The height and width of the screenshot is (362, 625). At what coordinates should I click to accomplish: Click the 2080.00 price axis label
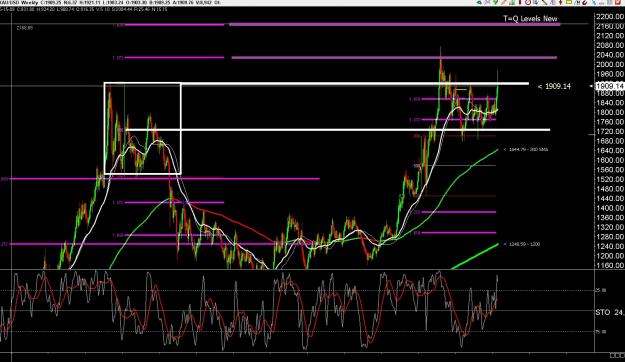click(610, 45)
